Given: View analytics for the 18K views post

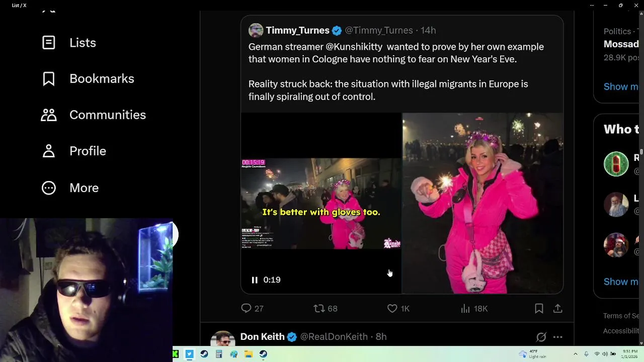Looking at the screenshot, I should [465, 308].
